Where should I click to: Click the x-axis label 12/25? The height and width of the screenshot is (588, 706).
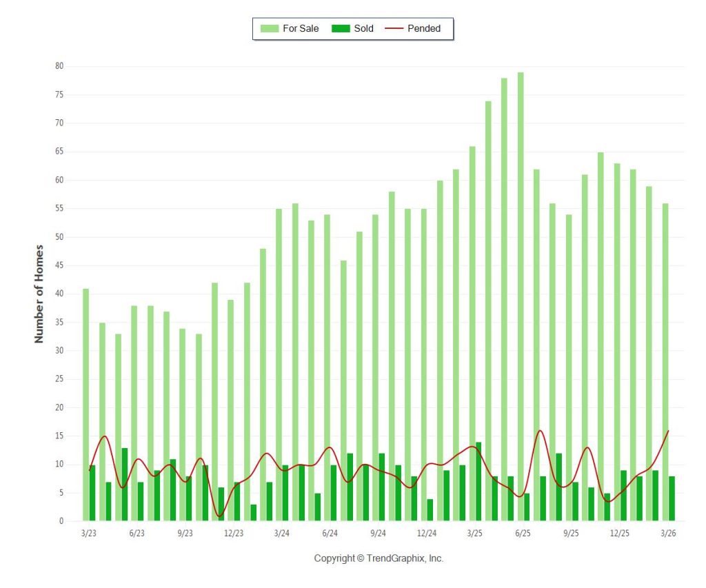pos(620,533)
